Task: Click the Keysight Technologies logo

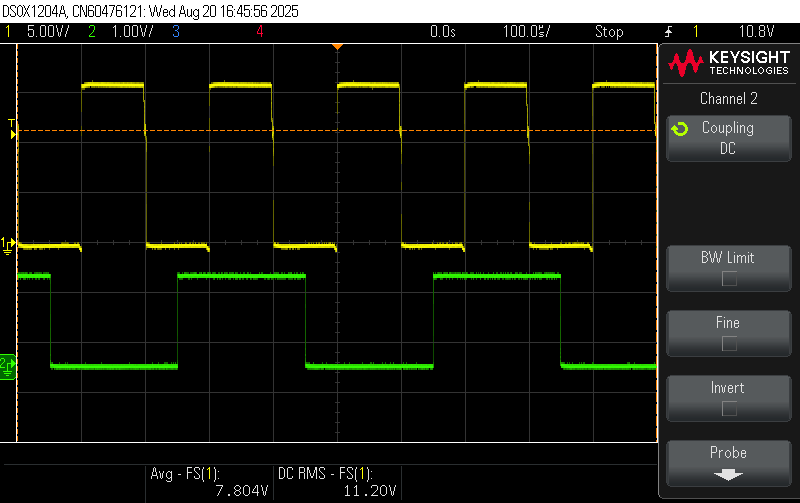Action: 727,64
